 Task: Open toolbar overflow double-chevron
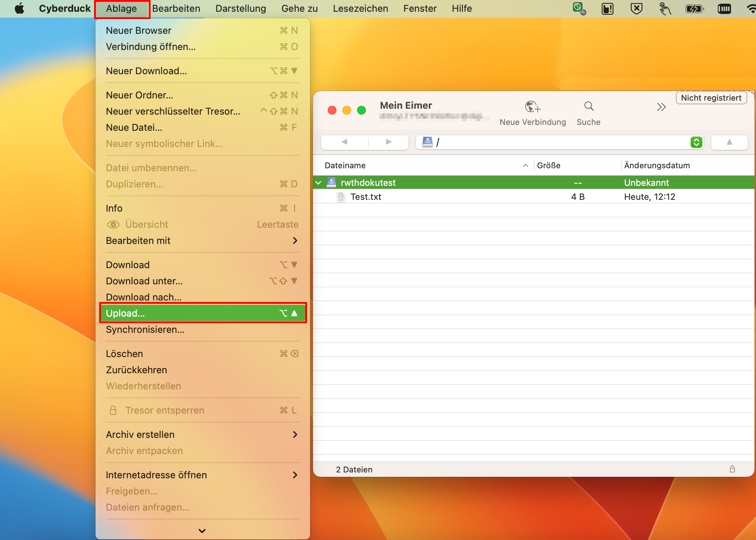[x=661, y=107]
